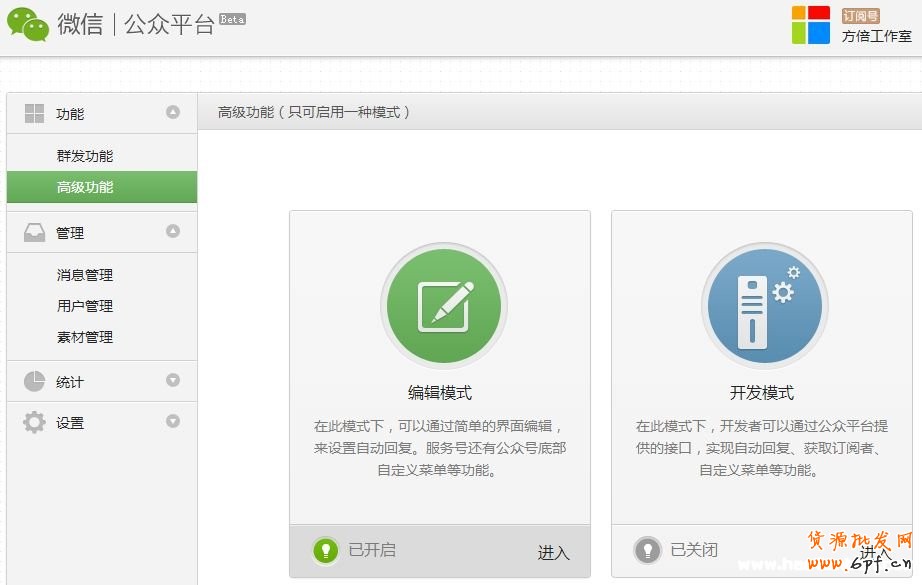922x585 pixels.
Task: Click the gray lightbulb beside 已关闭
Action: coord(645,550)
